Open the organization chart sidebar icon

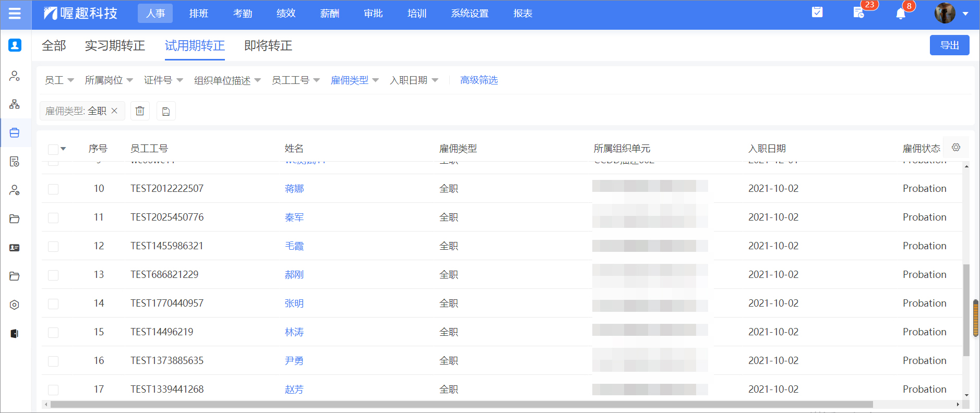(x=15, y=104)
